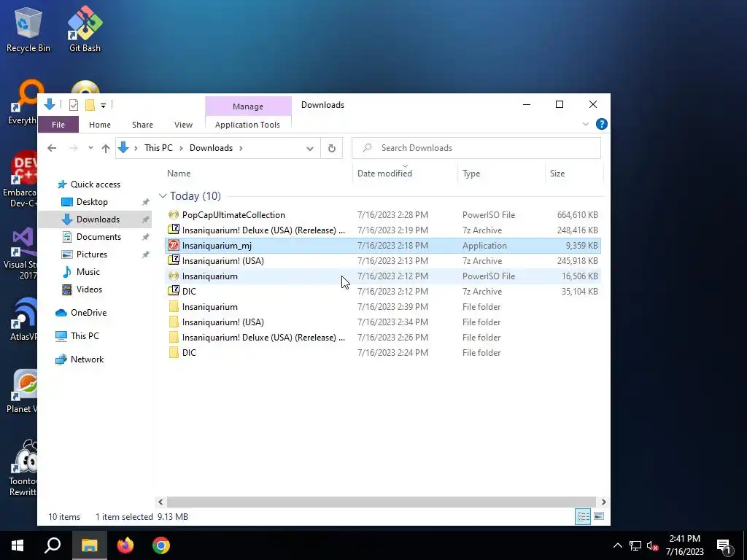Viewport: 747px width, 560px height.
Task: Click Downloads in the address breadcrumb
Action: pyautogui.click(x=211, y=148)
